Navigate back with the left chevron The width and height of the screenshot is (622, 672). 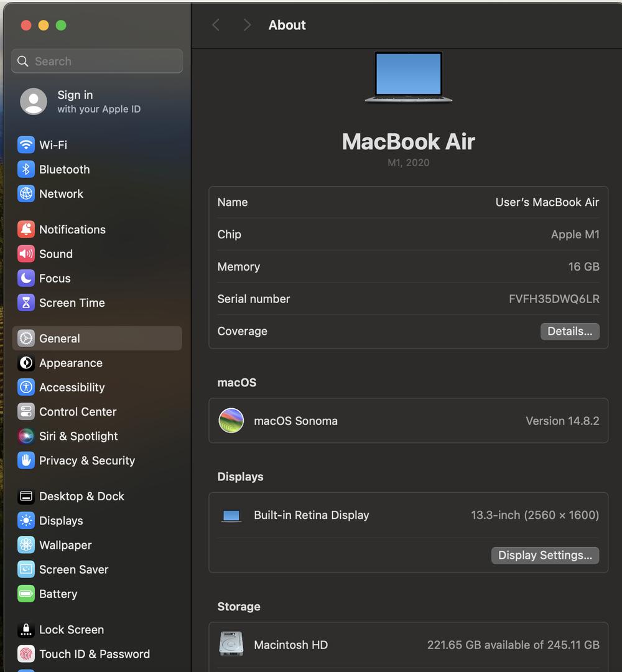coord(216,25)
